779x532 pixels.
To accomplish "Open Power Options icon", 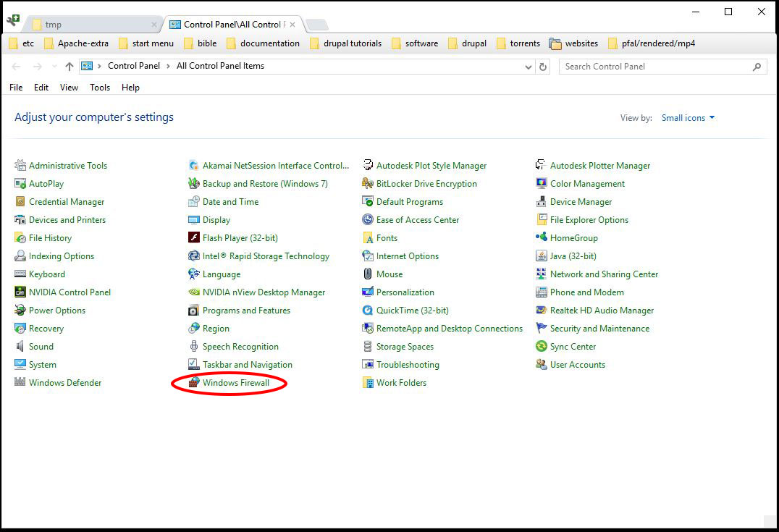I will coord(20,311).
